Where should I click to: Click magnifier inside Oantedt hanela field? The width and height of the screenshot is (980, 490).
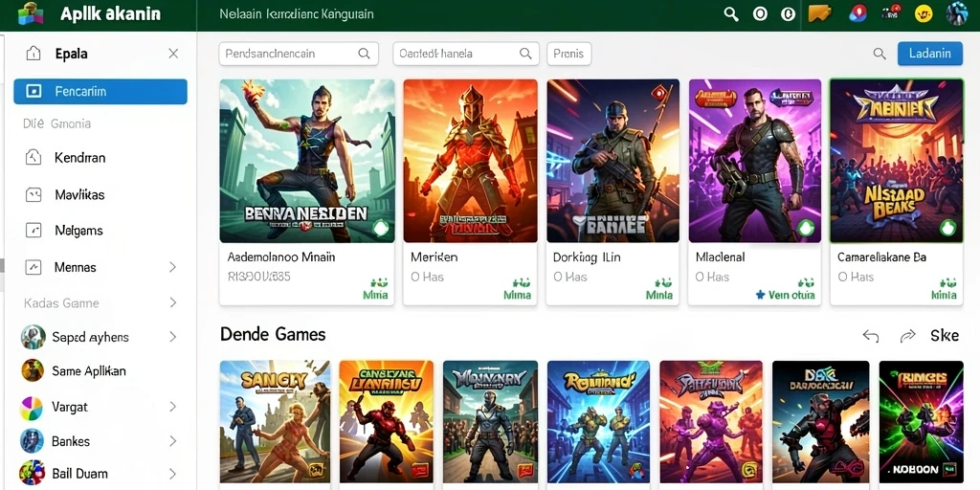pyautogui.click(x=525, y=54)
